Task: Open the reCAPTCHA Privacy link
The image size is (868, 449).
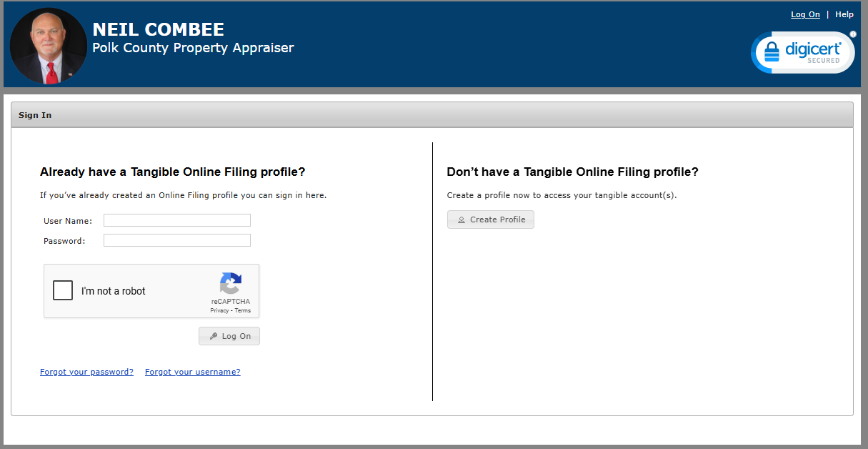Action: (x=219, y=310)
